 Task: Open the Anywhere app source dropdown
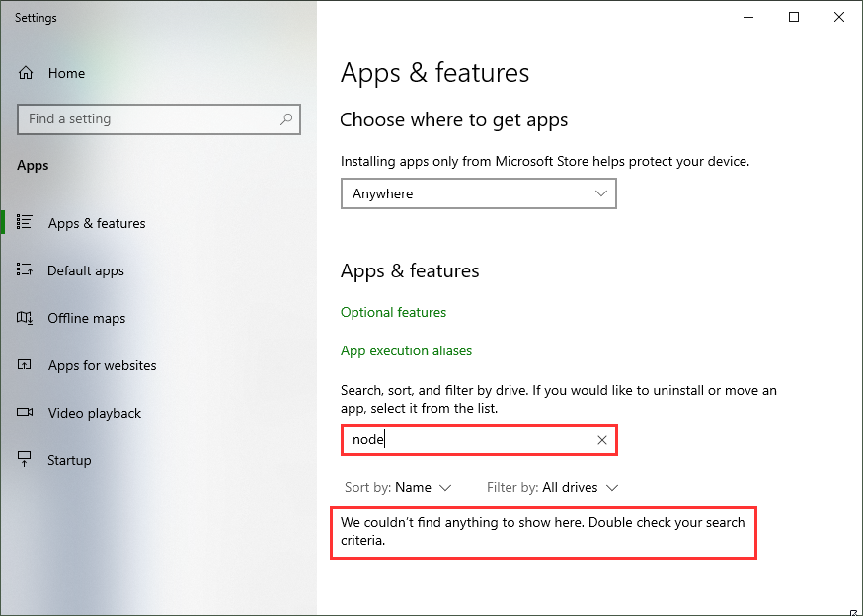[x=479, y=193]
